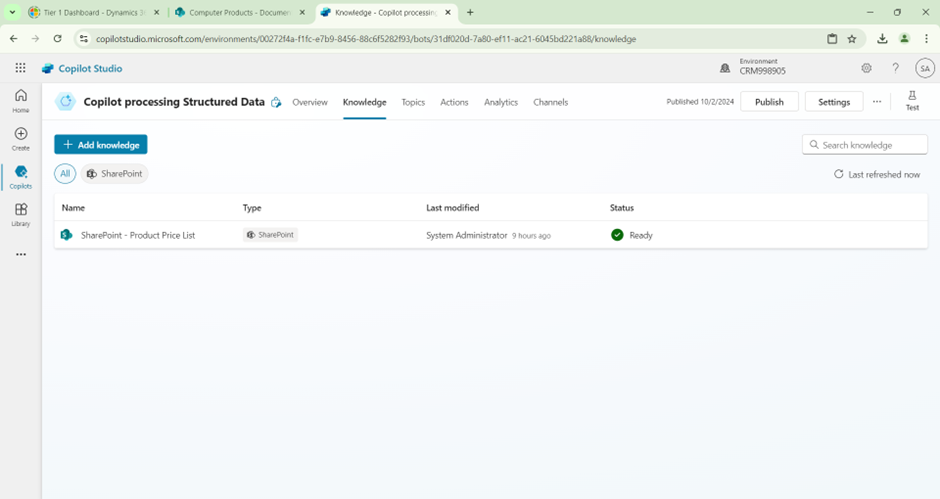Expand the sidebar more options ellipsis

20,254
